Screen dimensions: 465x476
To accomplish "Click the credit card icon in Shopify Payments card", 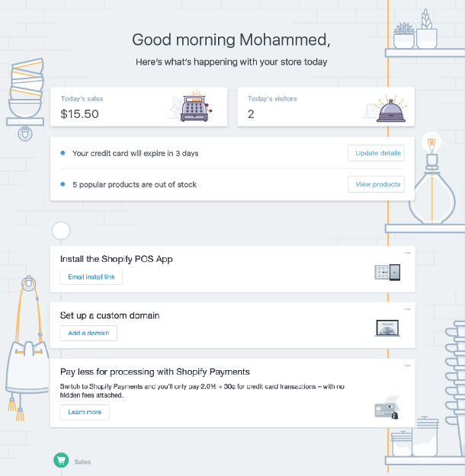I will click(386, 409).
